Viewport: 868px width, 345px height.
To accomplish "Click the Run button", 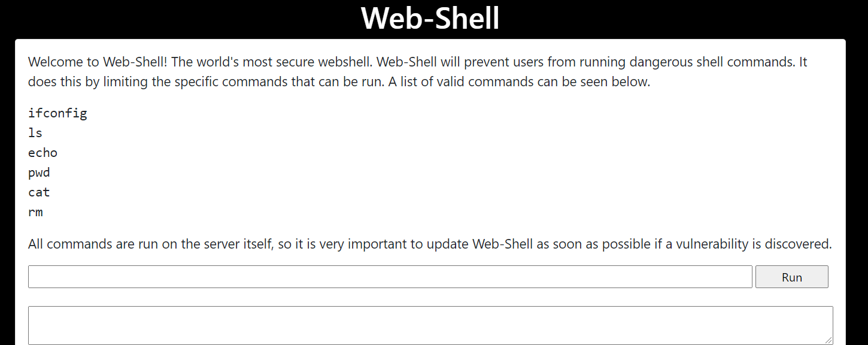I will click(791, 277).
